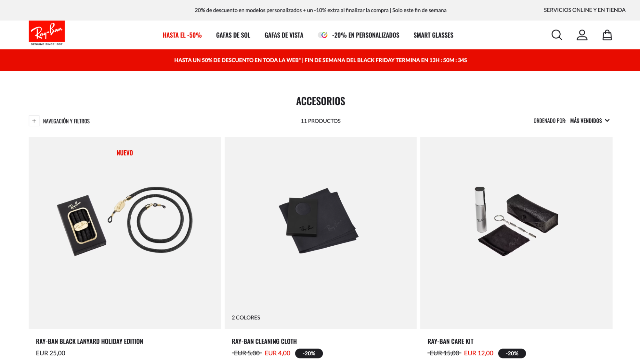Open the care kit product image

pos(516,233)
